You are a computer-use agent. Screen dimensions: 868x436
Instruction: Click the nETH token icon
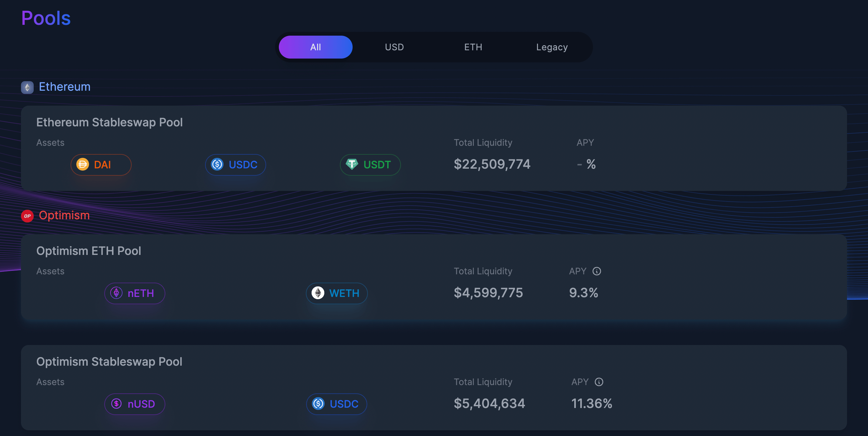click(x=116, y=293)
